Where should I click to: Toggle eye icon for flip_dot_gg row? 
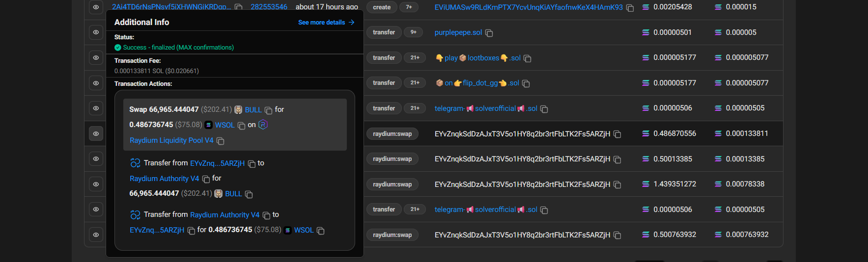point(96,83)
